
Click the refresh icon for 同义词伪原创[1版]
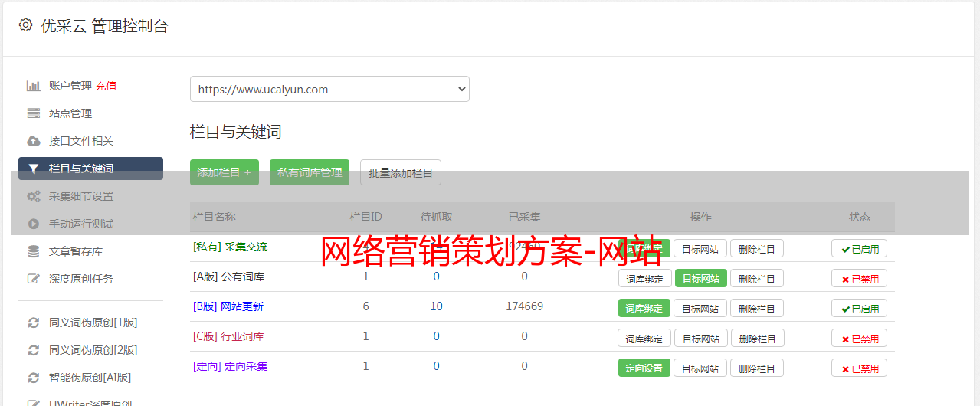click(34, 323)
